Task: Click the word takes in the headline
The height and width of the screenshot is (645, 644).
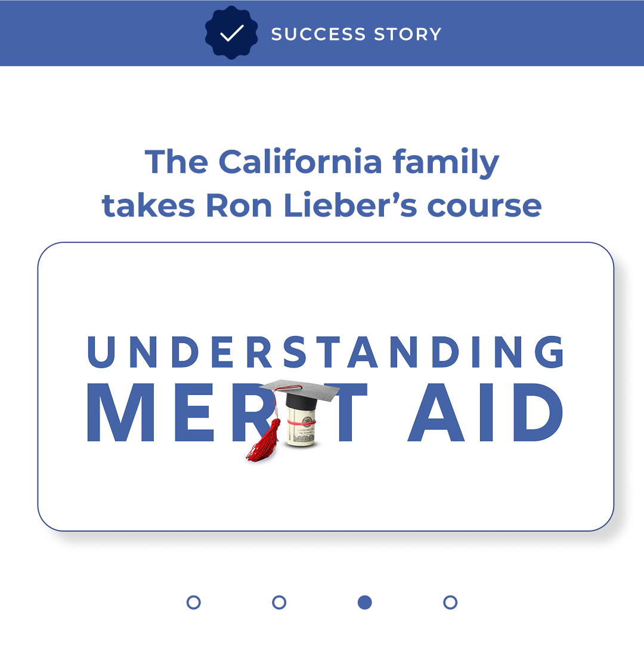Action: pos(149,205)
